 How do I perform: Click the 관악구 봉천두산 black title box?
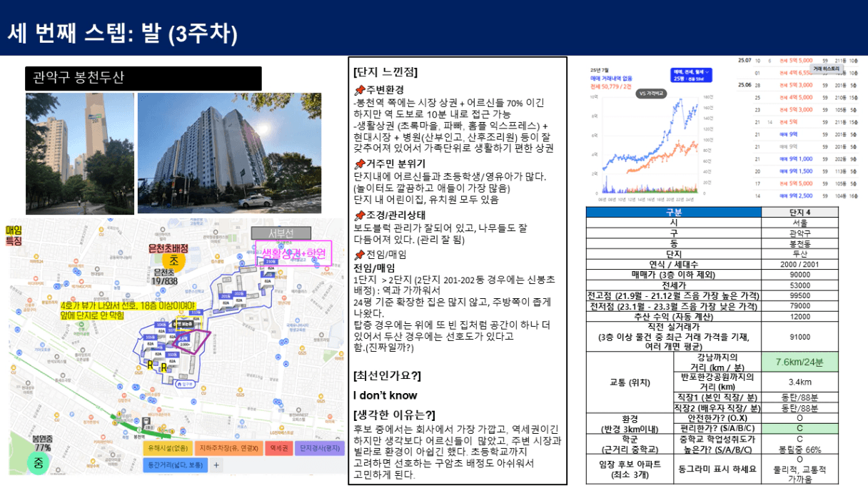[143, 78]
